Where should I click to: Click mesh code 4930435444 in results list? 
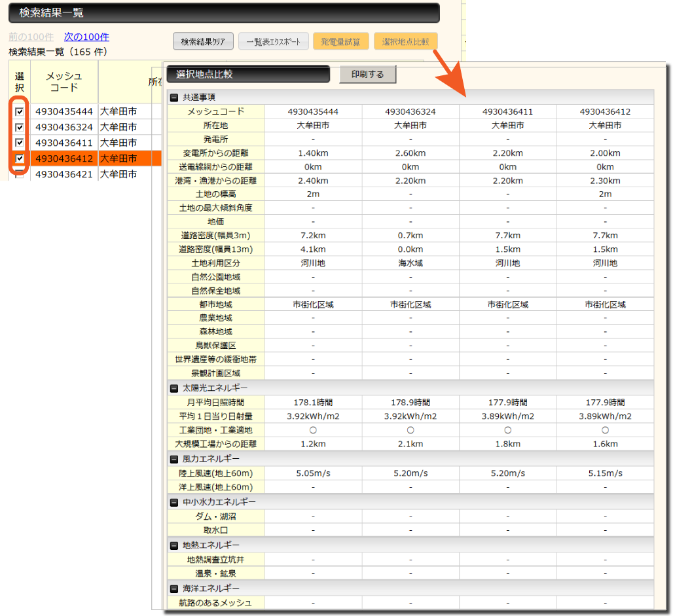pos(64,111)
